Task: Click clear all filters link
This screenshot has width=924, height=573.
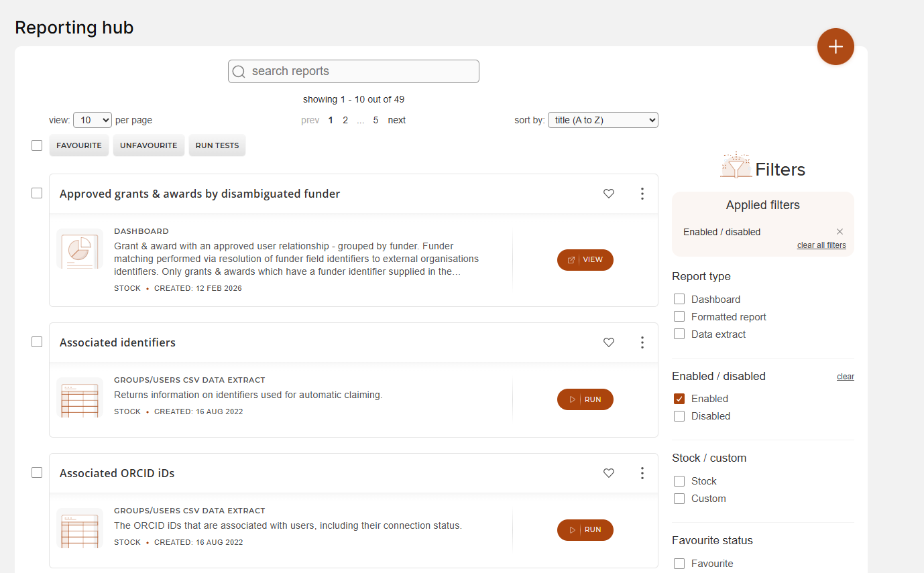Action: 821,245
